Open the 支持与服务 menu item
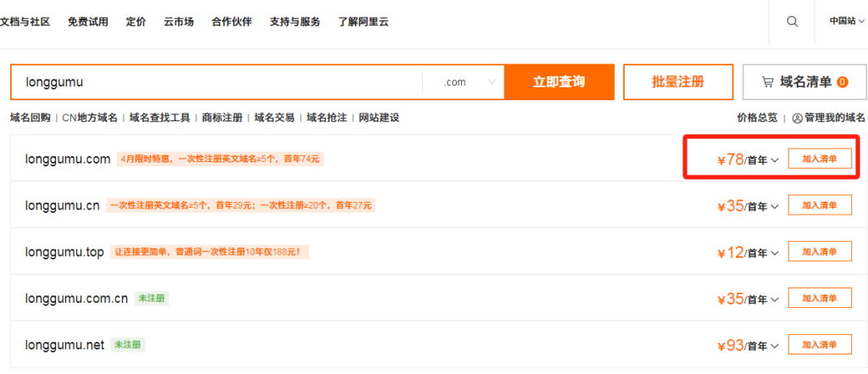Viewport: 868px width, 374px height. (295, 22)
